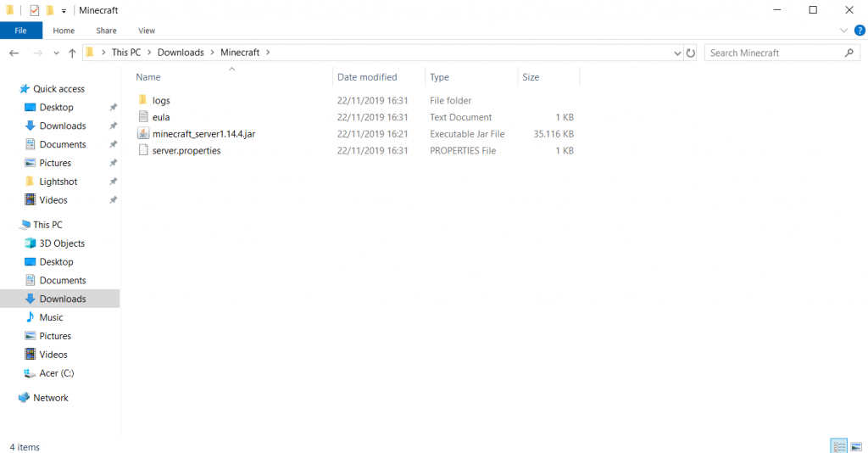Screen dimensions: 868x453
Task: Open Music in sidebar
Action: pos(44,317)
